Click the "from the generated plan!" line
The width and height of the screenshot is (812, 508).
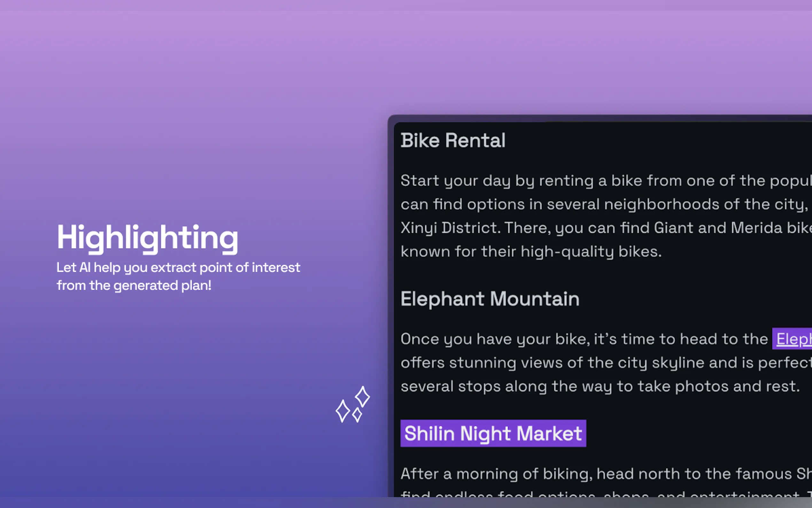(x=134, y=286)
